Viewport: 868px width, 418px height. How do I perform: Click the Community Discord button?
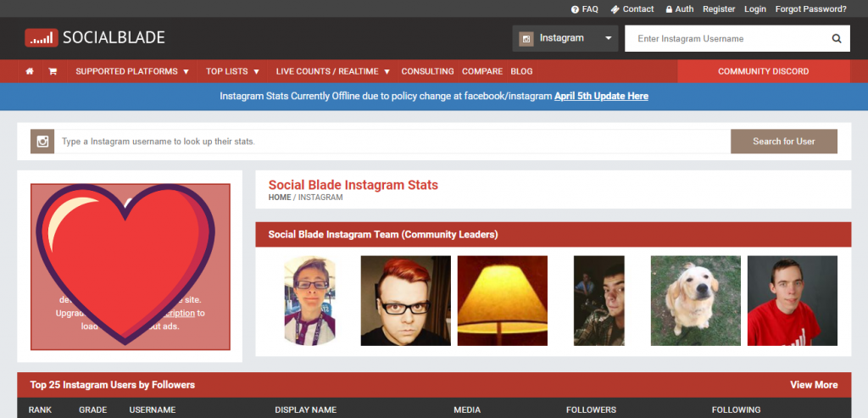tap(764, 71)
